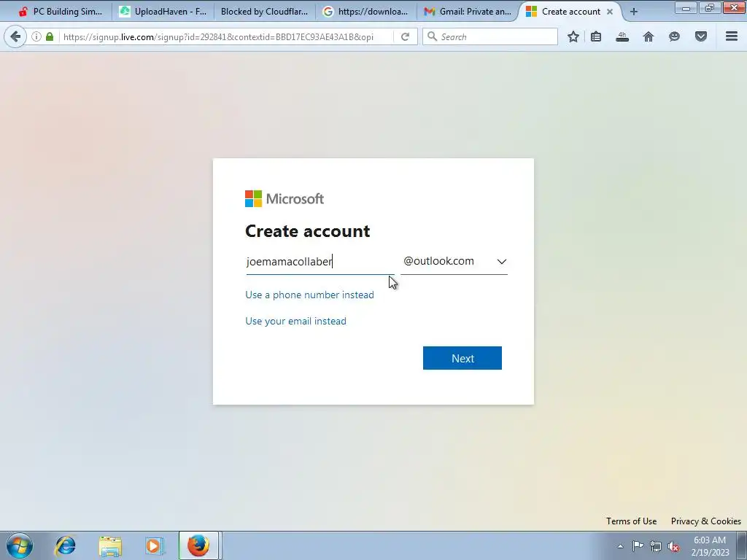The image size is (747, 560).
Task: Open Terms of Use link
Action: [x=631, y=521]
